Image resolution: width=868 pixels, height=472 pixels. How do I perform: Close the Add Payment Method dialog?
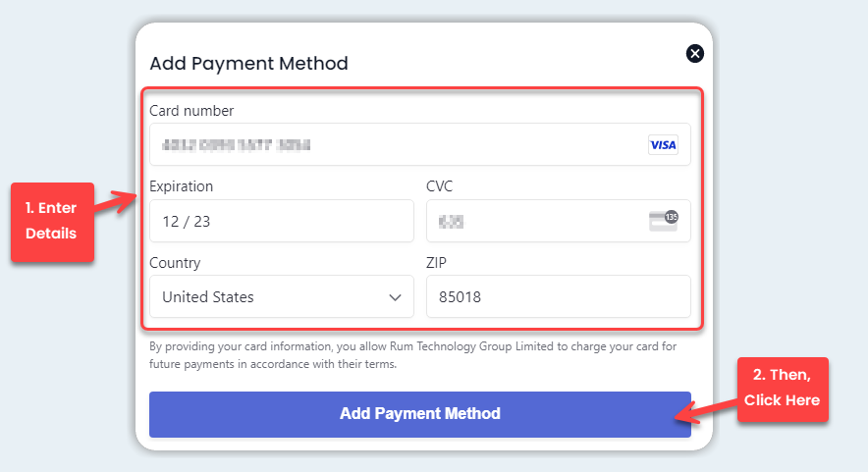coord(695,54)
